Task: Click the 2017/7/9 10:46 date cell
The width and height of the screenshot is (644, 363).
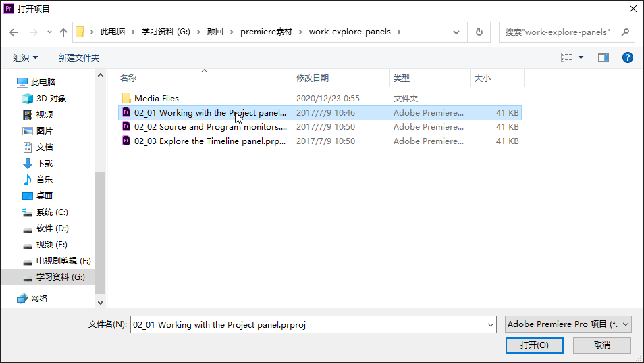Action: pos(325,113)
